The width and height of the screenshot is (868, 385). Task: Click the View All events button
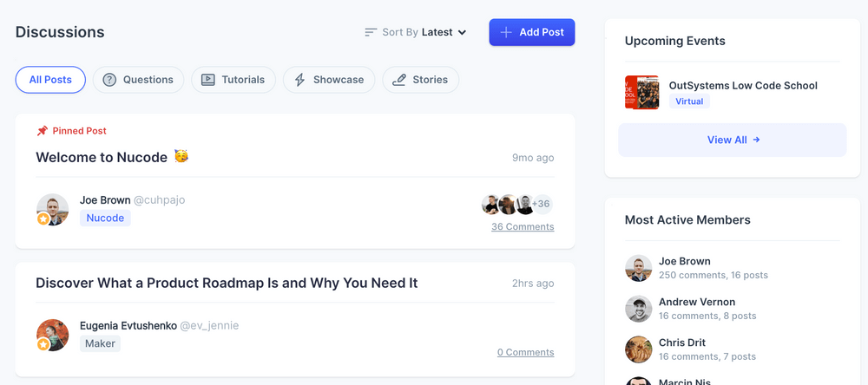click(x=733, y=140)
